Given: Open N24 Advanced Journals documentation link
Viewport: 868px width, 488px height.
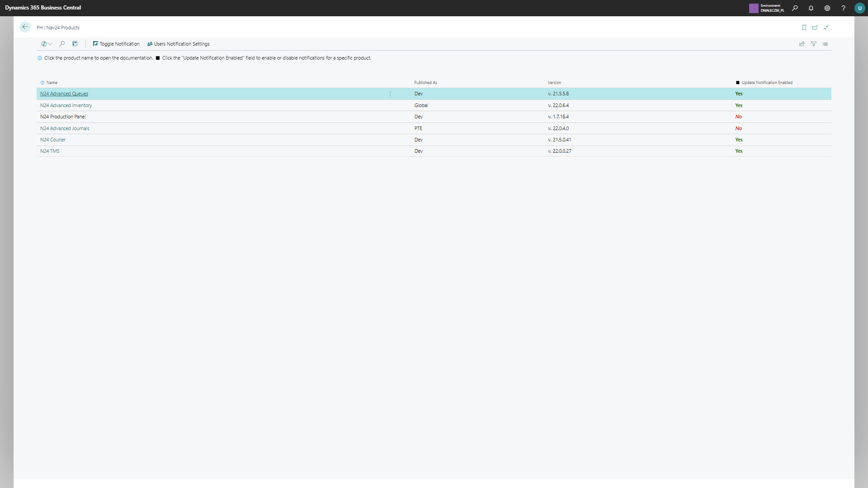Looking at the screenshot, I should 65,128.
